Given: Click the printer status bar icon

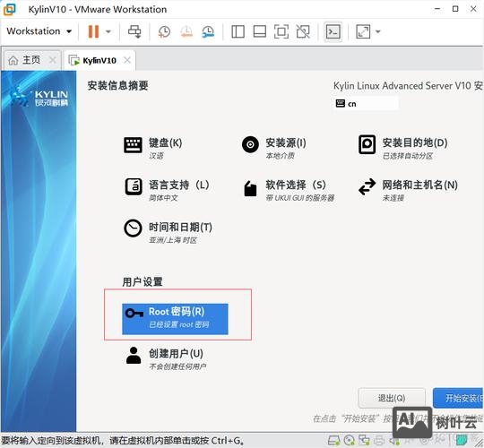Looking at the screenshot, I should [x=379, y=441].
